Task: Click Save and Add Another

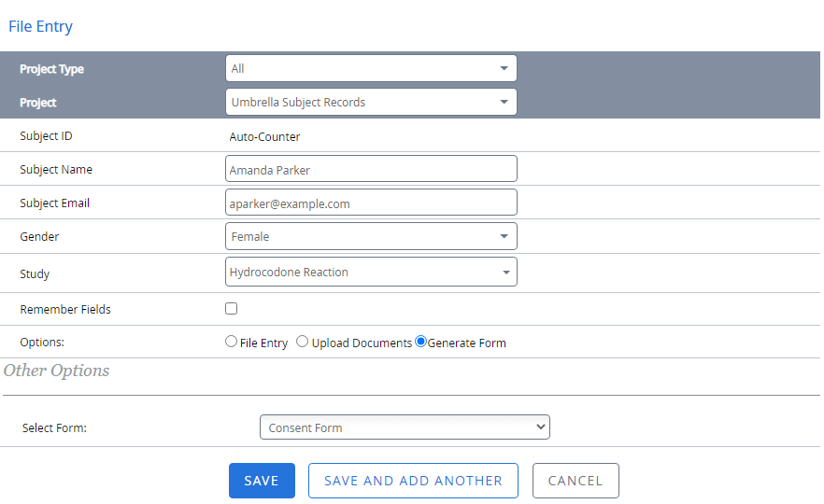Action: tap(413, 481)
